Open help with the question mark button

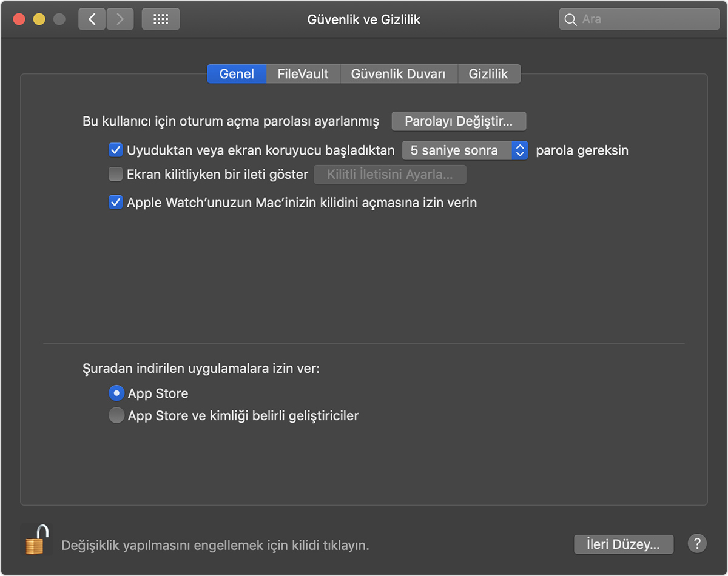point(697,543)
